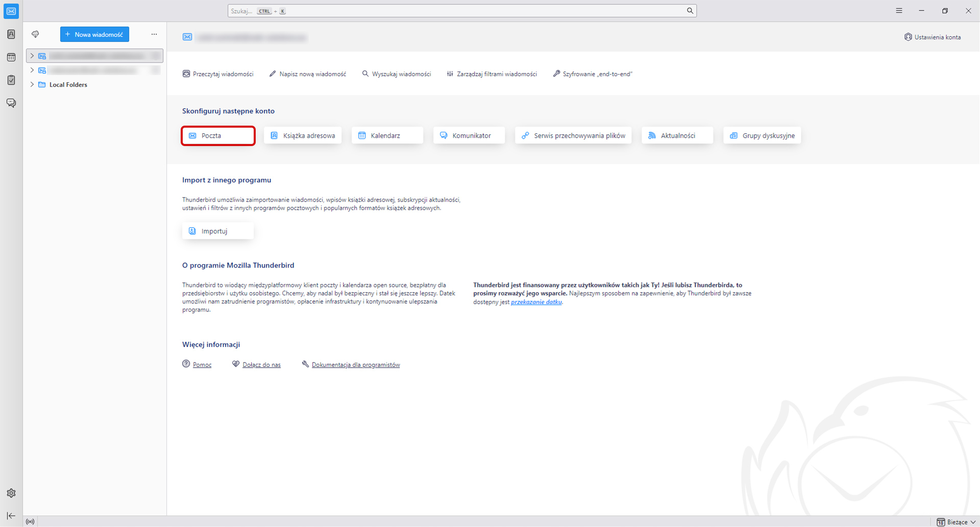Open the przekazanie datku donation link

(536, 302)
